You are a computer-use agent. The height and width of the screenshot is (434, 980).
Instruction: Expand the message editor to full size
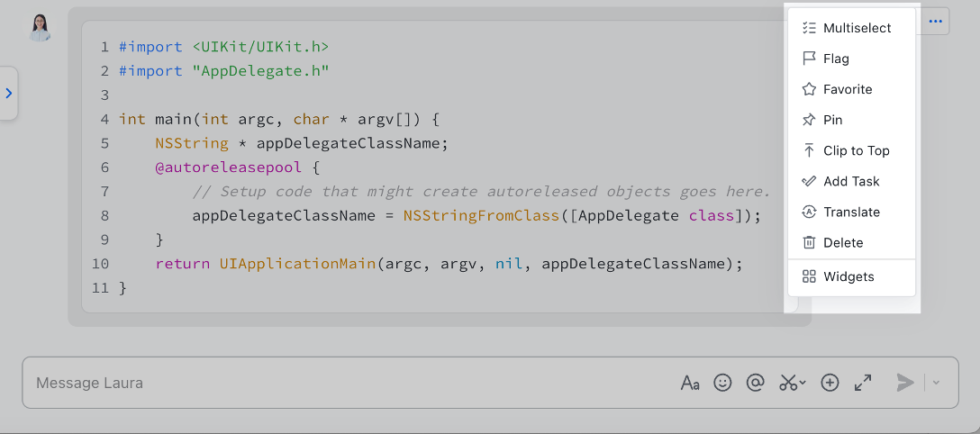coord(863,383)
